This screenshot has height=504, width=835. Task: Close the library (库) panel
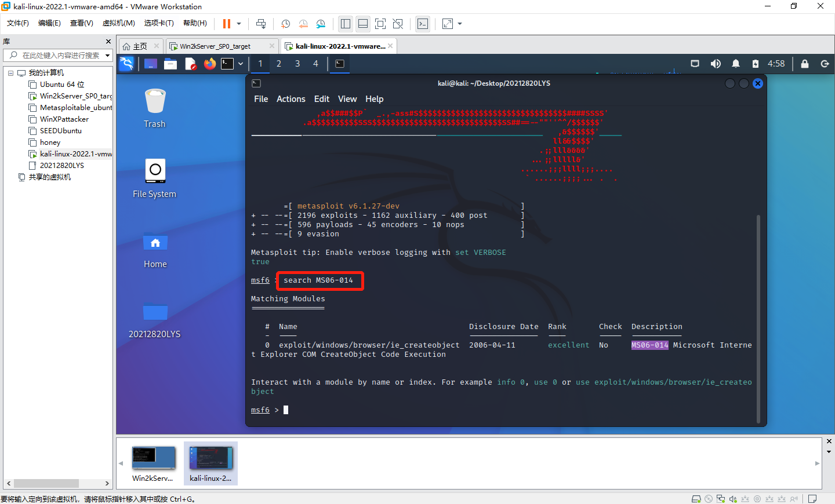click(108, 42)
